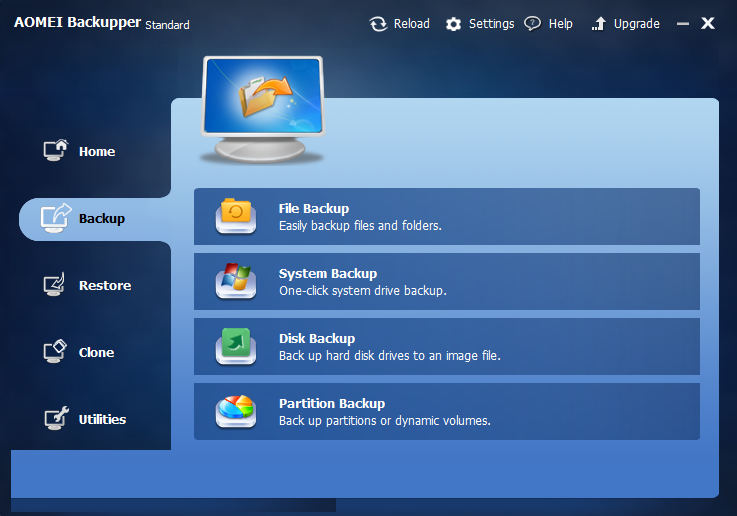
Task: Switch to the Restore tab label
Action: [x=105, y=286]
